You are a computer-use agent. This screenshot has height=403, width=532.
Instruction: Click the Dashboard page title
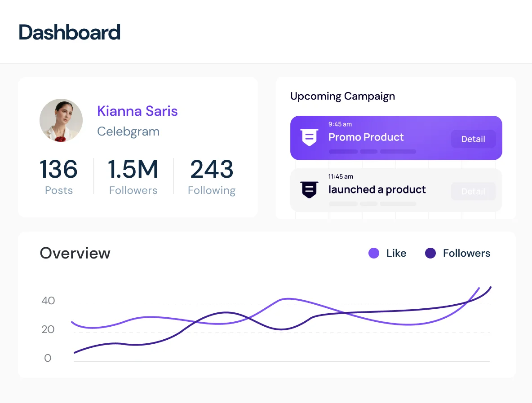[70, 32]
